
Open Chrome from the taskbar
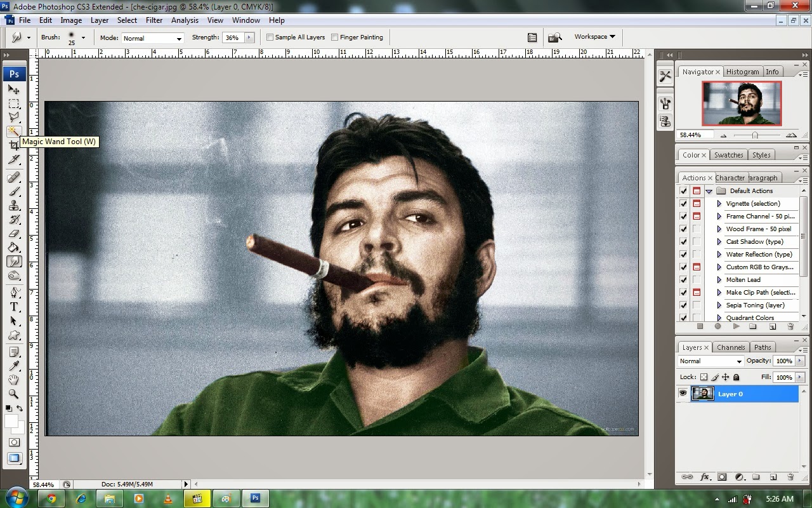tap(51, 498)
